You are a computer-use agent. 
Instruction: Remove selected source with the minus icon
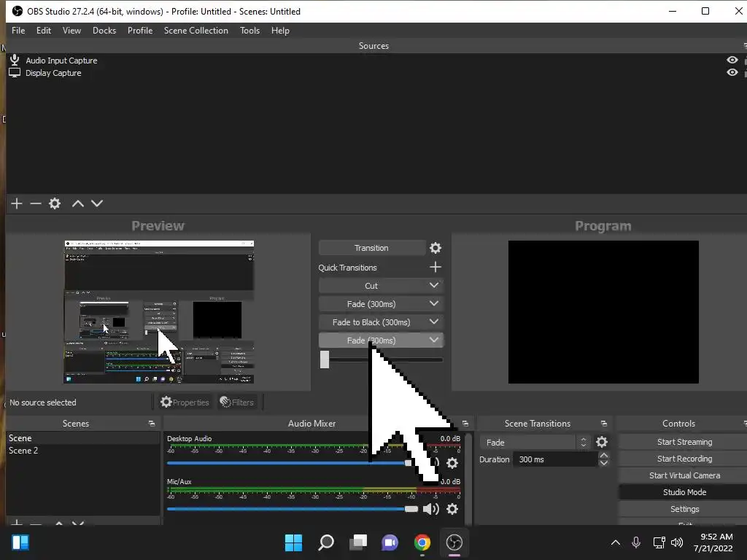pos(36,204)
